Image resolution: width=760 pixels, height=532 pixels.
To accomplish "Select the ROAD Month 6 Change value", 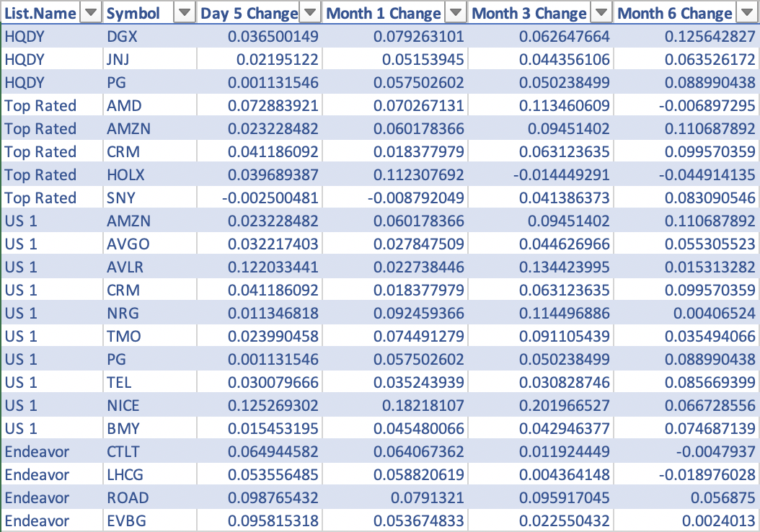I will click(714, 497).
